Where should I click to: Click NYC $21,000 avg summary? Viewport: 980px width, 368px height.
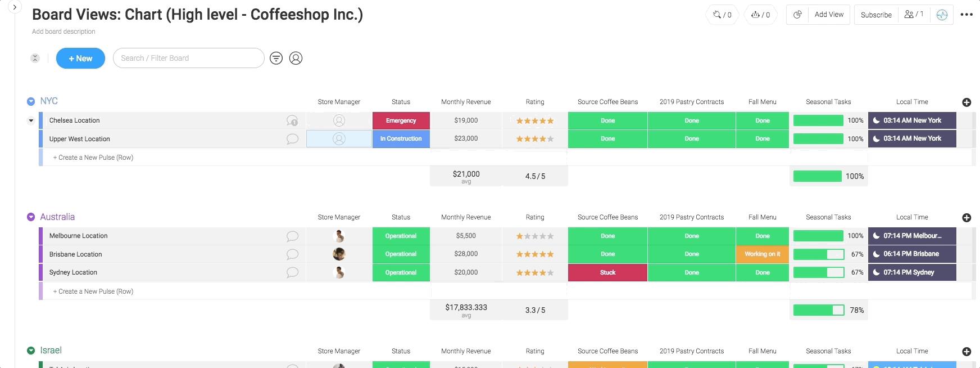click(466, 176)
